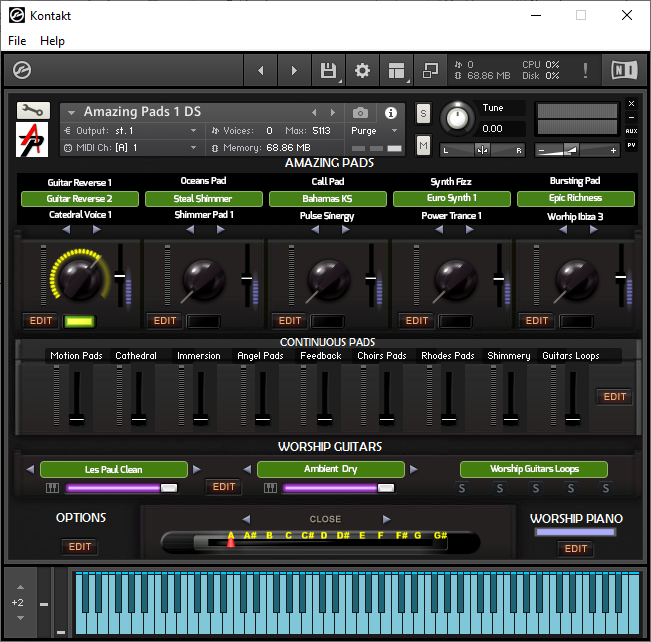The height and width of the screenshot is (642, 651).
Task: Open instrument edit mode with the wrench icon
Action: pyautogui.click(x=33, y=110)
